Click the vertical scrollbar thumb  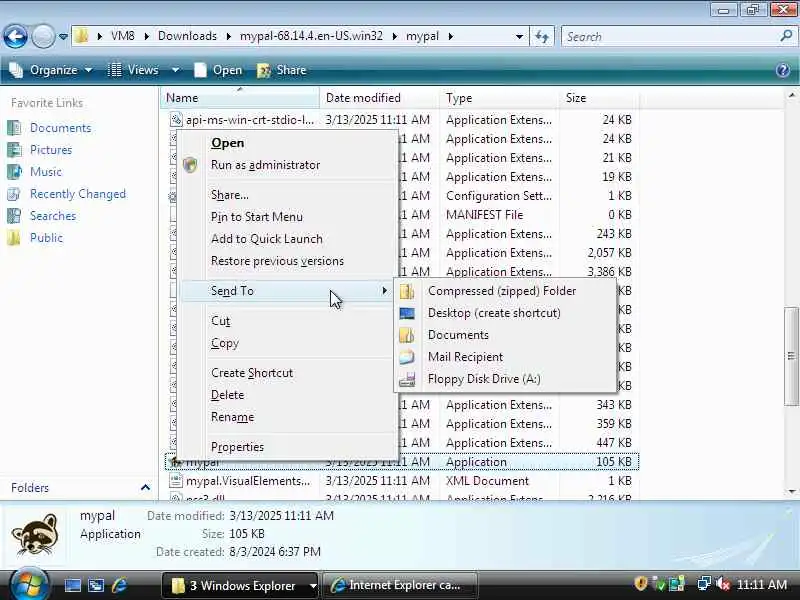coord(791,356)
